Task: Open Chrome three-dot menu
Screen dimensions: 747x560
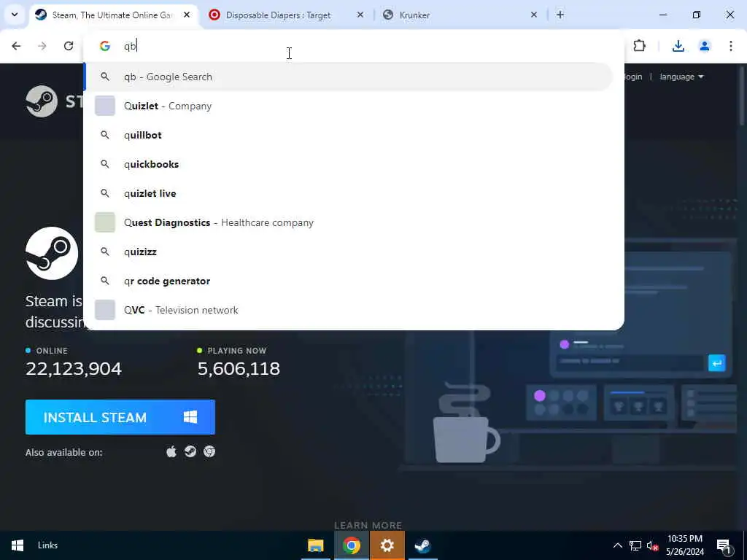Action: tap(731, 46)
